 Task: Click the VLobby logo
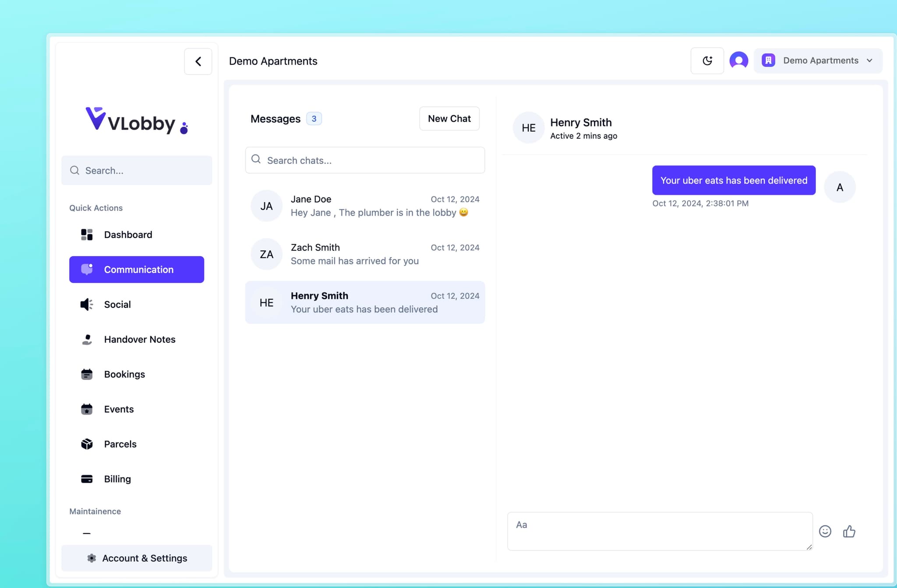136,120
